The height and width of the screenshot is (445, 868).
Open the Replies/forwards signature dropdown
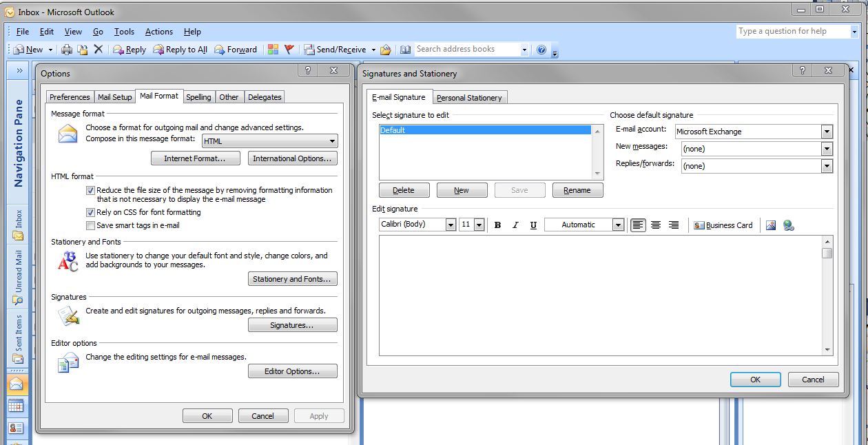click(x=827, y=166)
